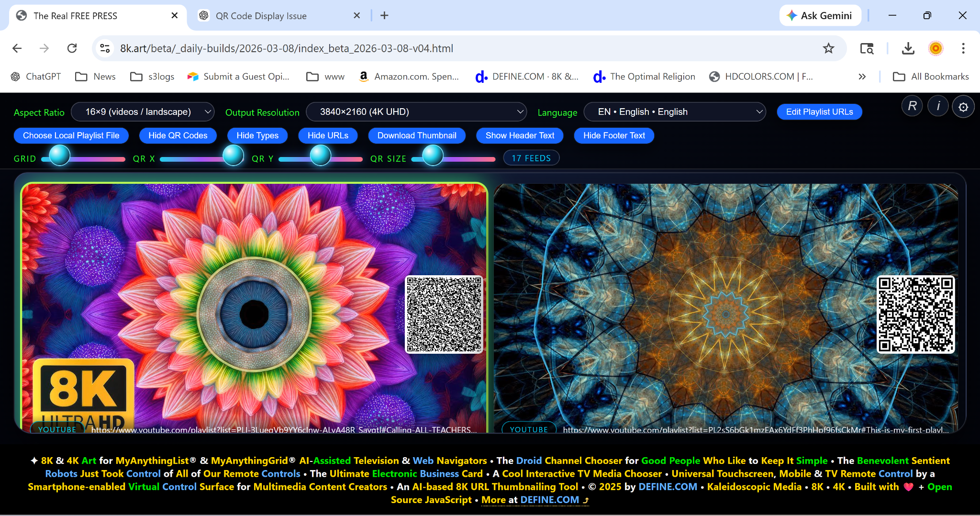Click the QR SIZE slider handle
Screen dimensions: 980x516
pos(433,155)
